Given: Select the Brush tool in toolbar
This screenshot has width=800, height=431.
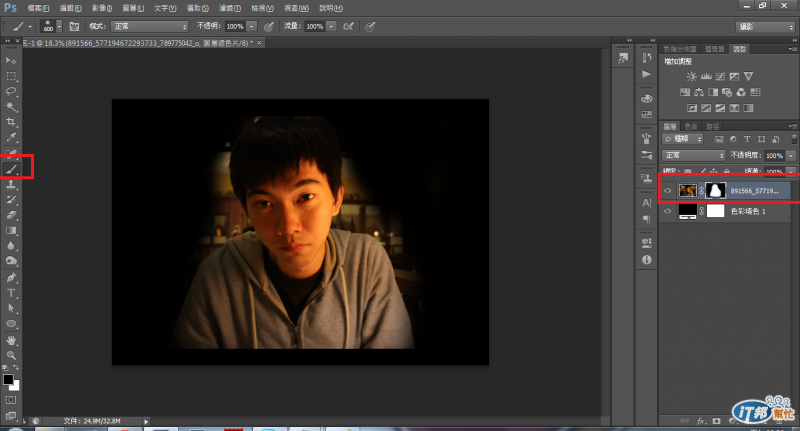Looking at the screenshot, I should pos(11,169).
